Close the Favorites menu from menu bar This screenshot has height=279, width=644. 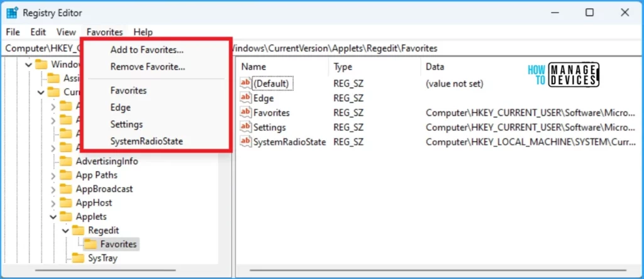pyautogui.click(x=105, y=32)
